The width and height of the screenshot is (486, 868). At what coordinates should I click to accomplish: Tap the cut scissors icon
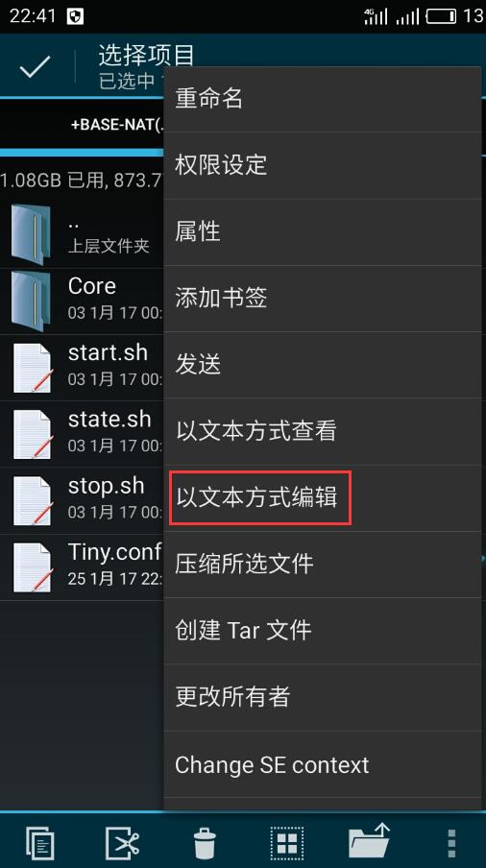[122, 842]
